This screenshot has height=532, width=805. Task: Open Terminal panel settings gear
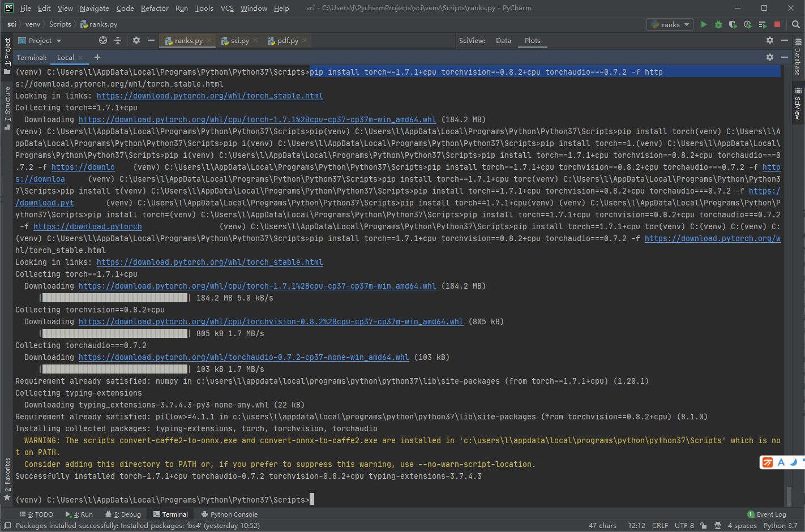point(770,57)
